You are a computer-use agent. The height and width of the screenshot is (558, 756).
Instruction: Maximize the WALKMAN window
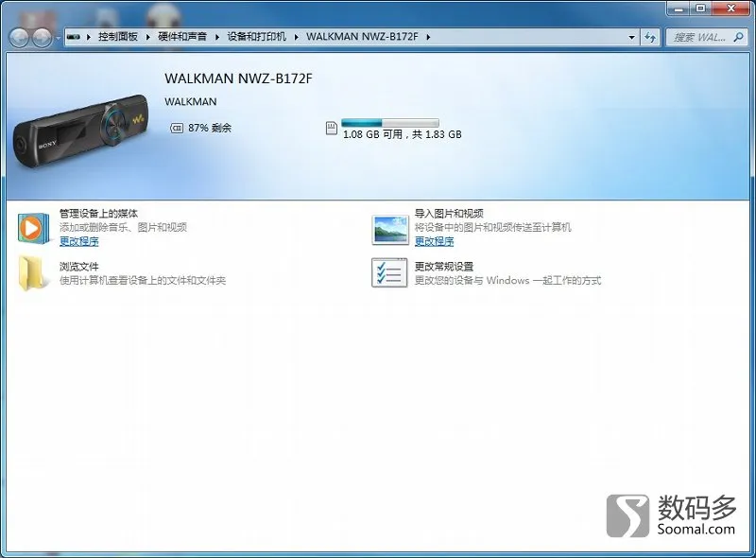[700, 9]
